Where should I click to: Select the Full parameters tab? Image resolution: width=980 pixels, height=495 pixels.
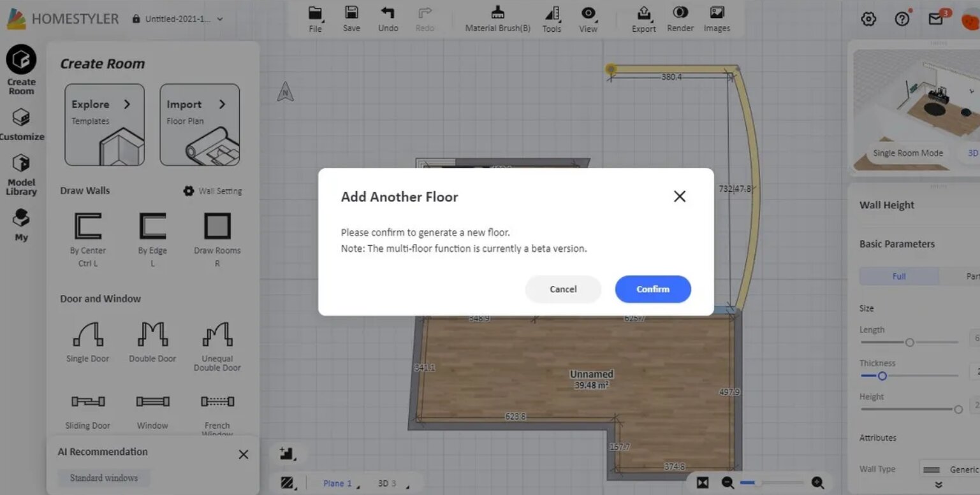pos(899,276)
